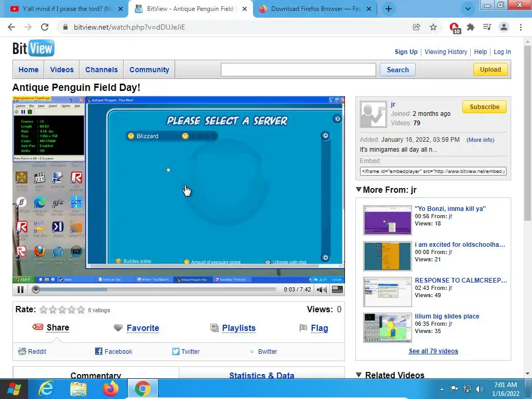Rate the video with the first star
Screen dimensions: 532x399
point(44,310)
